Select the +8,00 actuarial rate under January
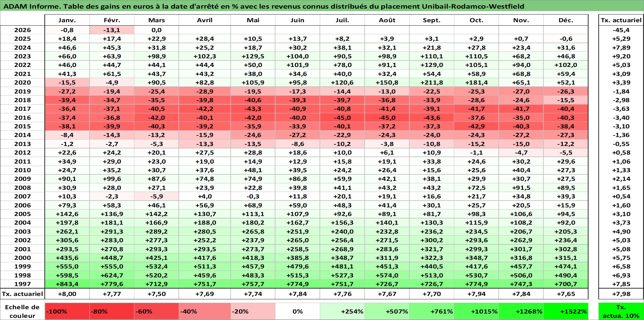Viewport: 644px width, 320px height. pos(67,294)
